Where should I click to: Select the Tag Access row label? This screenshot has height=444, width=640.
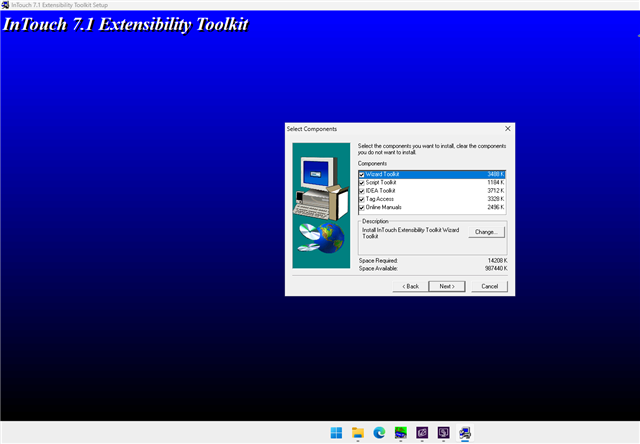click(380, 199)
